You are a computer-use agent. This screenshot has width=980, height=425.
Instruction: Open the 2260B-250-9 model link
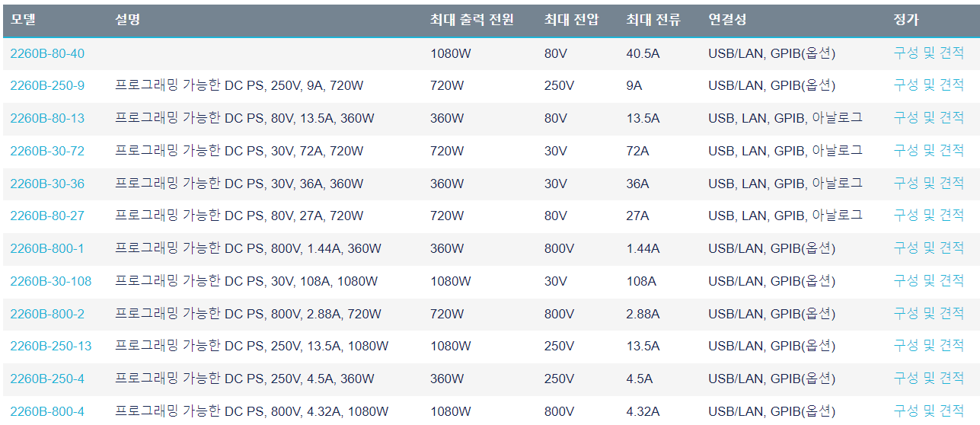coord(47,85)
